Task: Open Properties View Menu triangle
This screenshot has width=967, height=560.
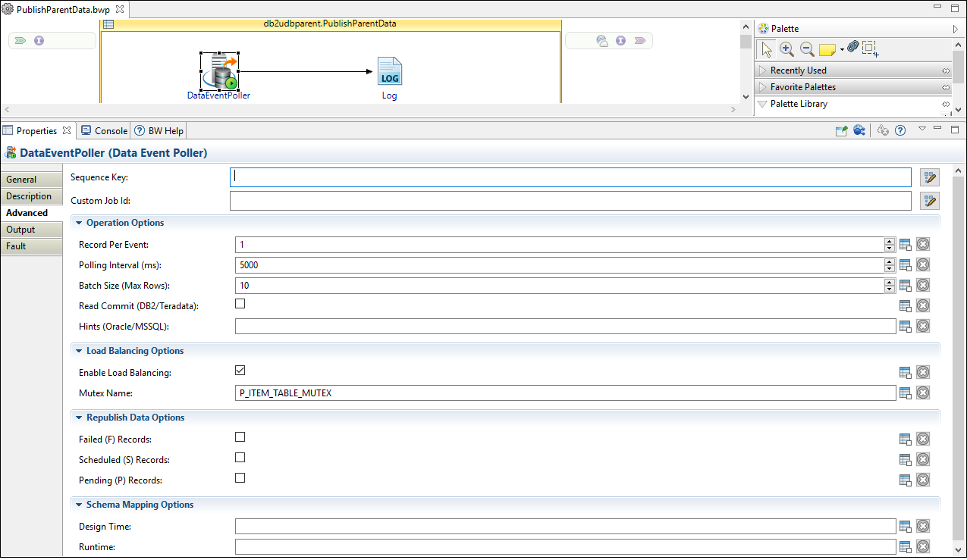Action: coord(922,129)
